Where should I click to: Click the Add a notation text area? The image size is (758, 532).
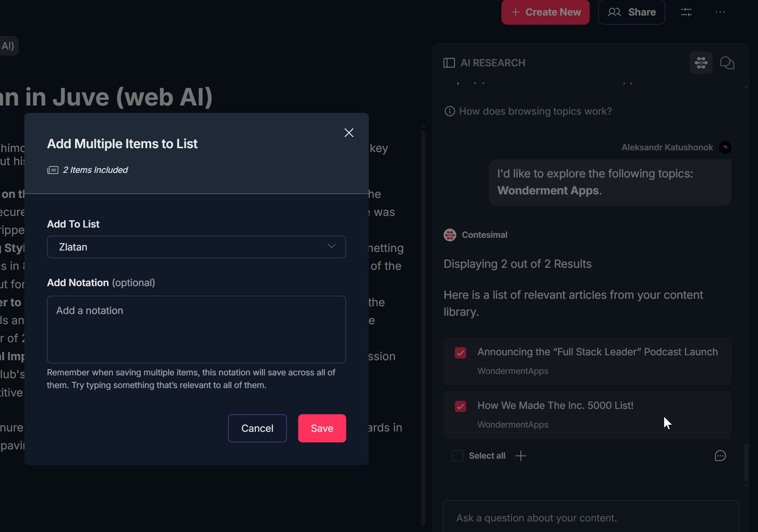(196, 329)
